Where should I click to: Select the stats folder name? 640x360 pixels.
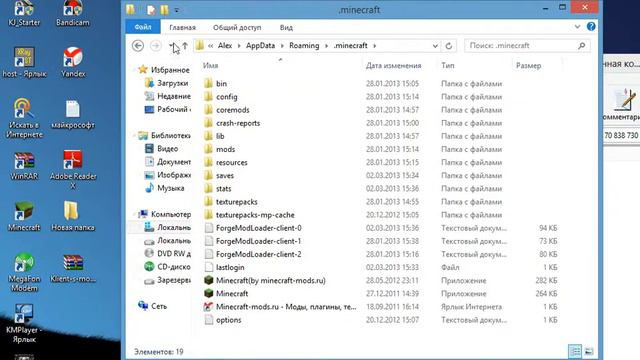pyautogui.click(x=224, y=189)
